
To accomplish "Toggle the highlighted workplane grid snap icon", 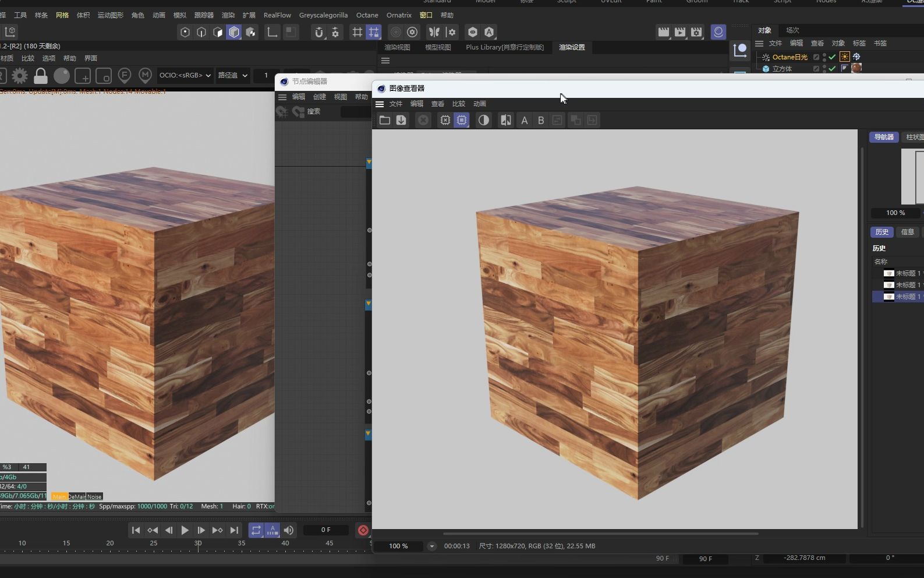I will click(374, 32).
